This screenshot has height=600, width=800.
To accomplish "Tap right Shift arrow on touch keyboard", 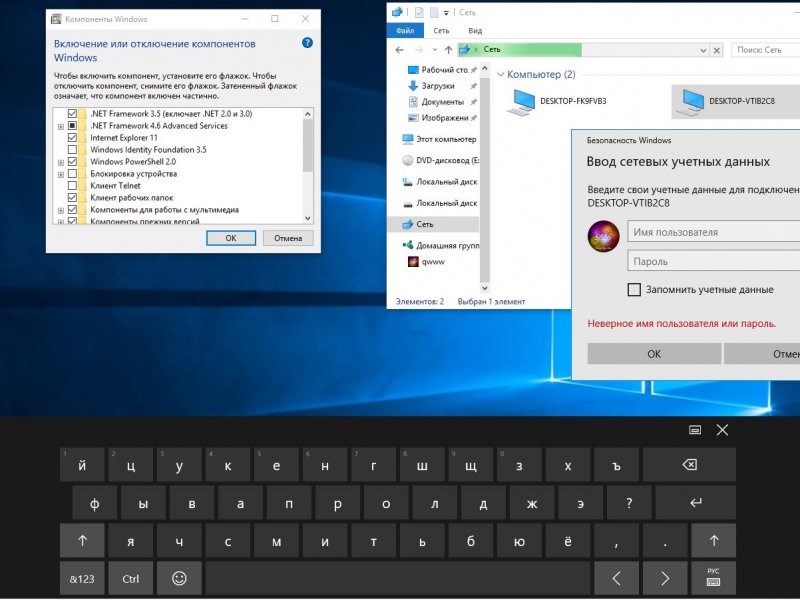I will (x=714, y=541).
